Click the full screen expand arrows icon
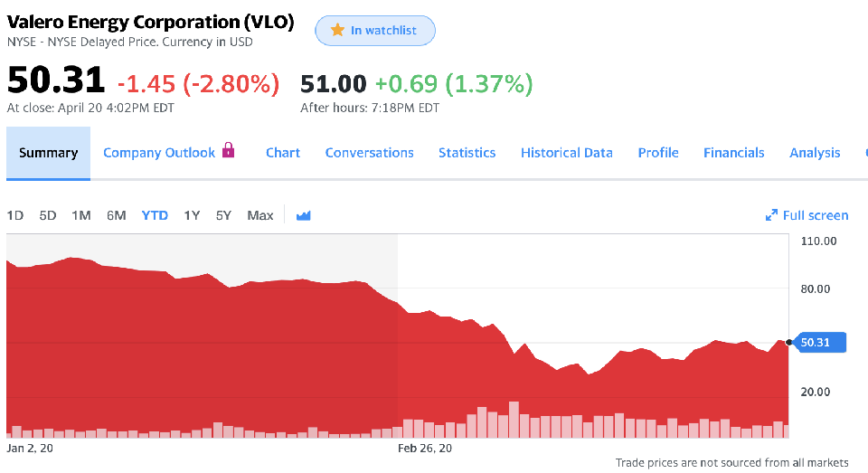 [x=771, y=215]
